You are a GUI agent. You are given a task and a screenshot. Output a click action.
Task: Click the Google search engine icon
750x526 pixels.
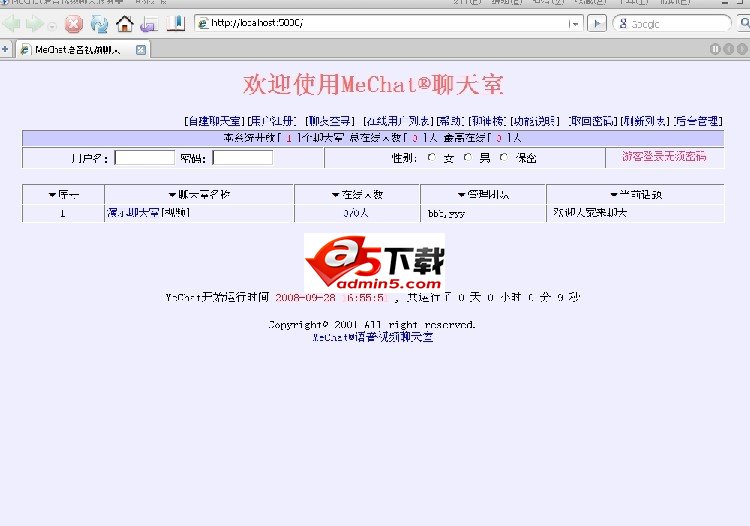pyautogui.click(x=623, y=23)
